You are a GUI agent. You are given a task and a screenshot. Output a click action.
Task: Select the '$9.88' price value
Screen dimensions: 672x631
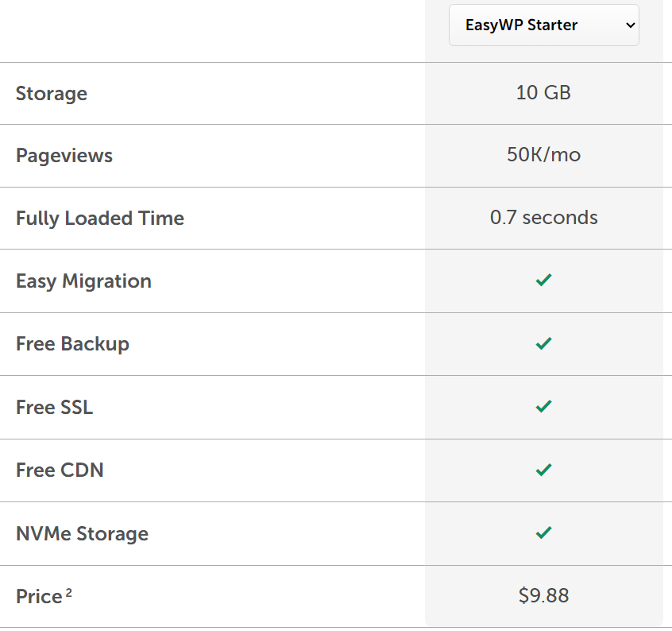(543, 595)
